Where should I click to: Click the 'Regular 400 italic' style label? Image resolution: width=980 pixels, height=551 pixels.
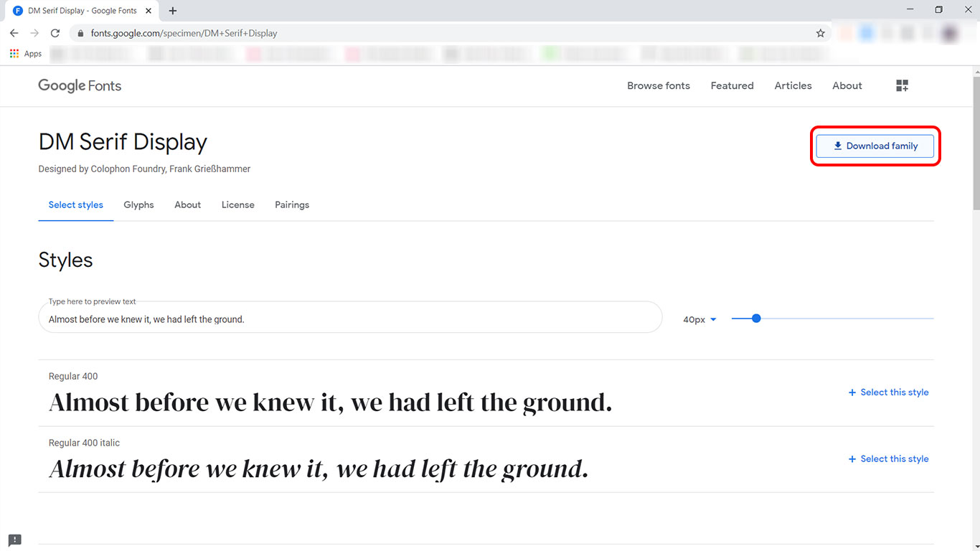pos(84,443)
